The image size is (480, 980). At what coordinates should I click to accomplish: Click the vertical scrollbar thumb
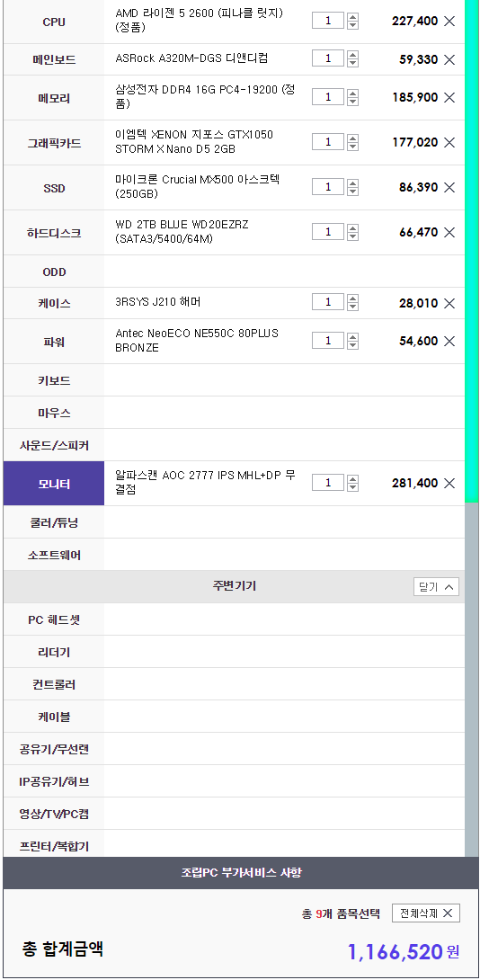click(x=472, y=250)
